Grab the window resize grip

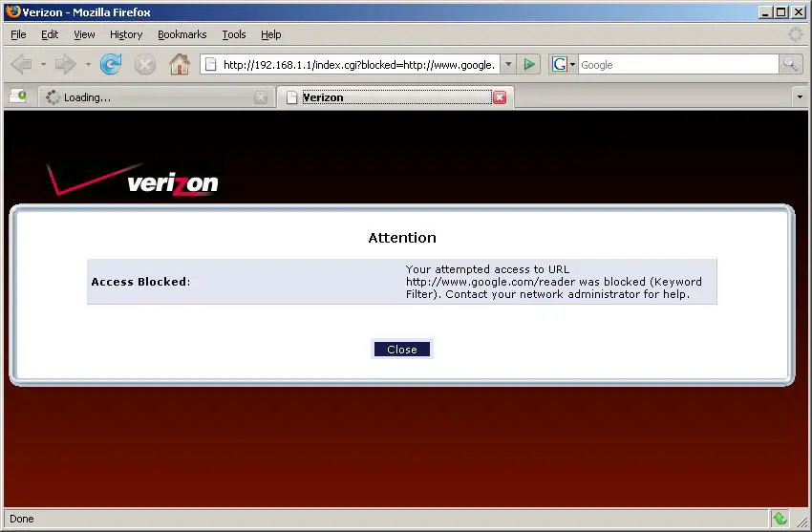click(x=801, y=521)
